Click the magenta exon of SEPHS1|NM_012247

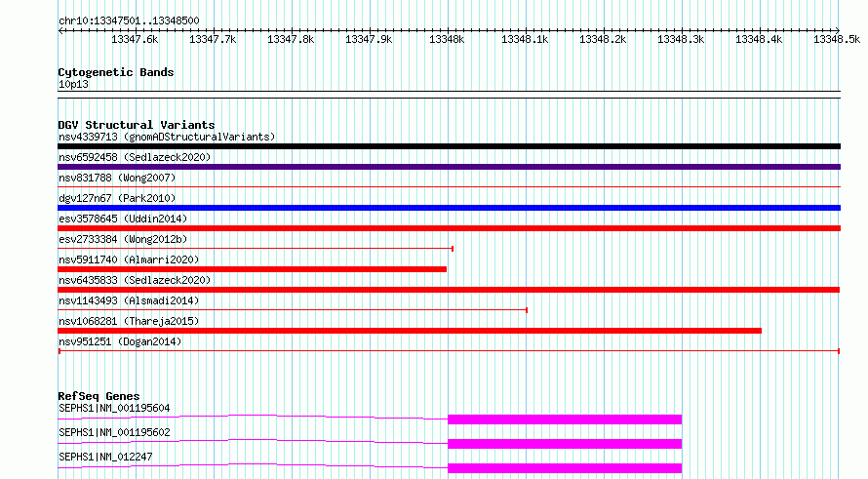pos(565,468)
